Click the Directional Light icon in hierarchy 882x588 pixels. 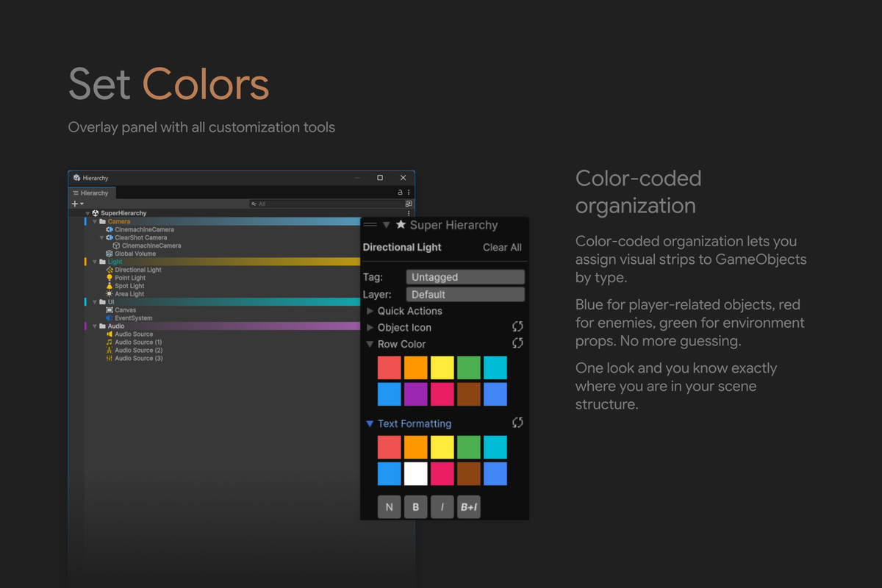(110, 270)
